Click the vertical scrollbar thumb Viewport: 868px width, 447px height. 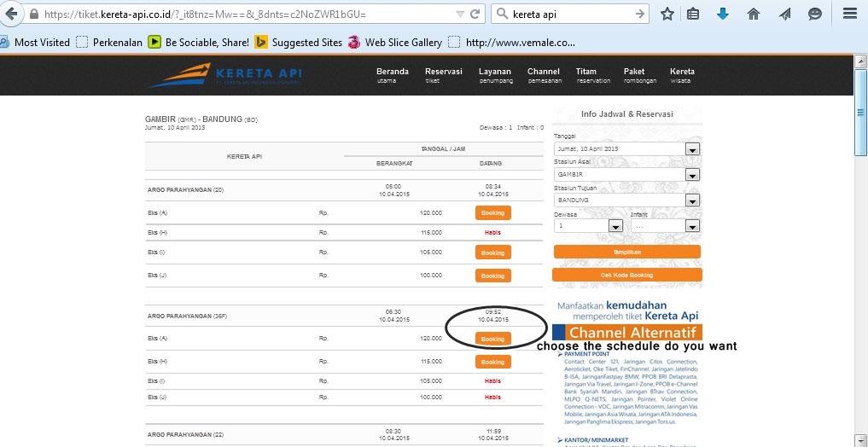[x=860, y=113]
